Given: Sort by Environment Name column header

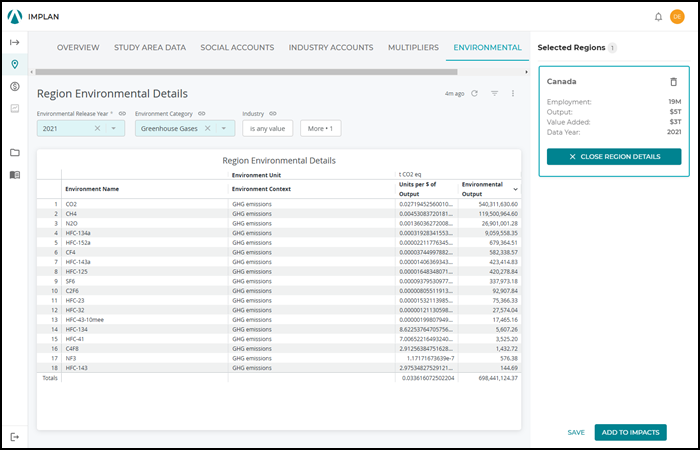Looking at the screenshot, I should (92, 189).
